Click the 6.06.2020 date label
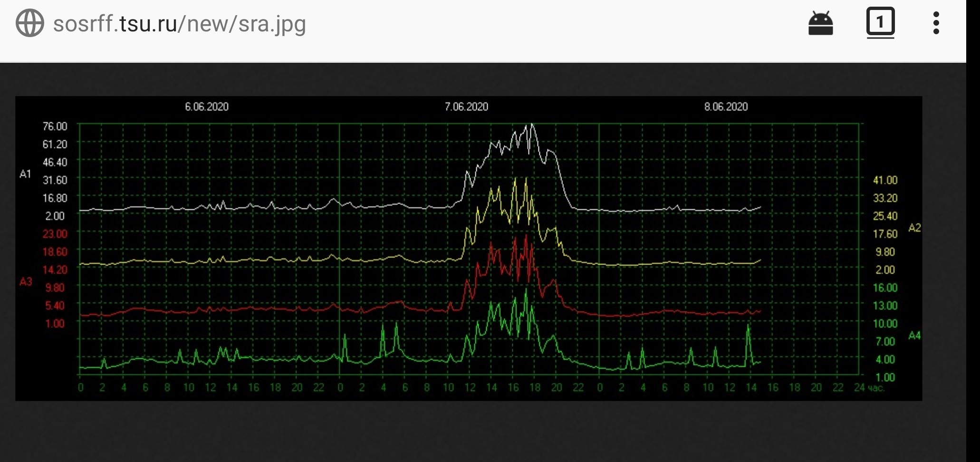 (x=206, y=107)
